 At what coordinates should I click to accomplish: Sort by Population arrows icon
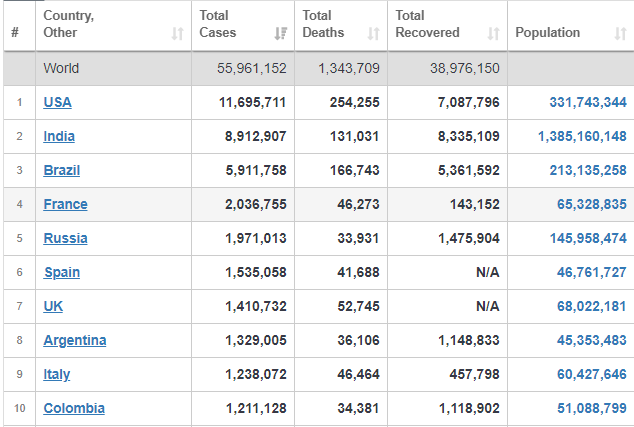coord(620,34)
